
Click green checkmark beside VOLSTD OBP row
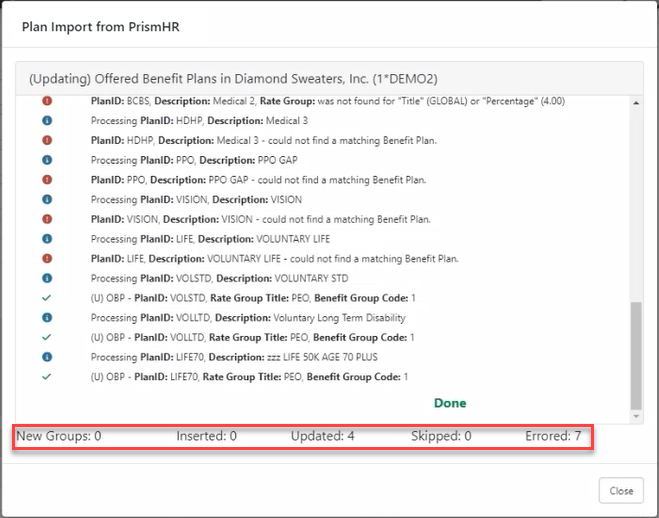47,298
